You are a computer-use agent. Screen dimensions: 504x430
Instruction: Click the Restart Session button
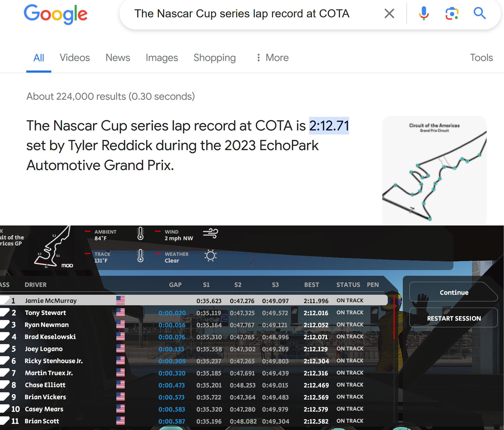454,318
